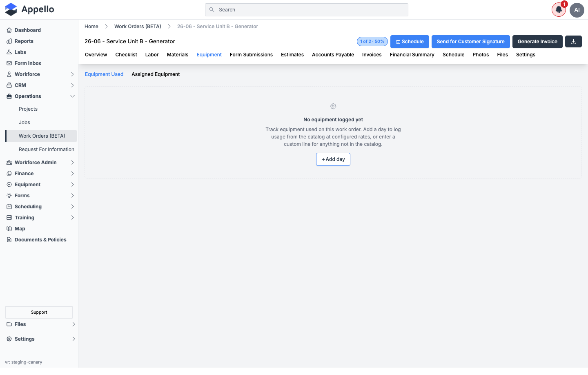This screenshot has width=588, height=375.
Task: Open Request For Information in sidebar
Action: 47,150
